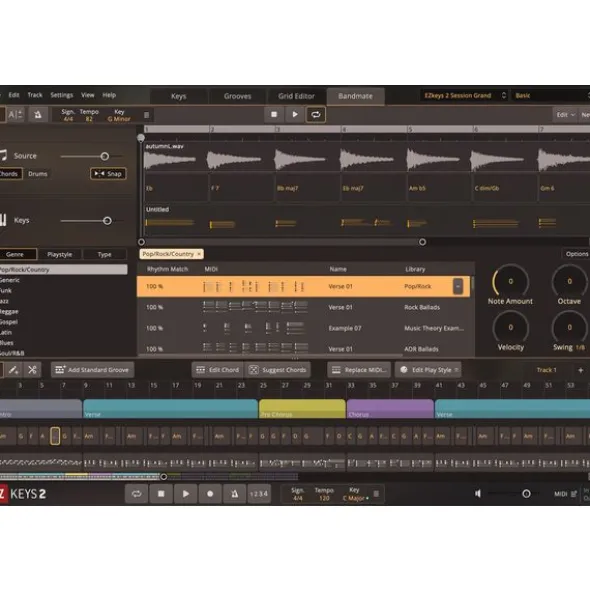
Task: Sort results by Rhythm Match column
Action: click(x=167, y=269)
